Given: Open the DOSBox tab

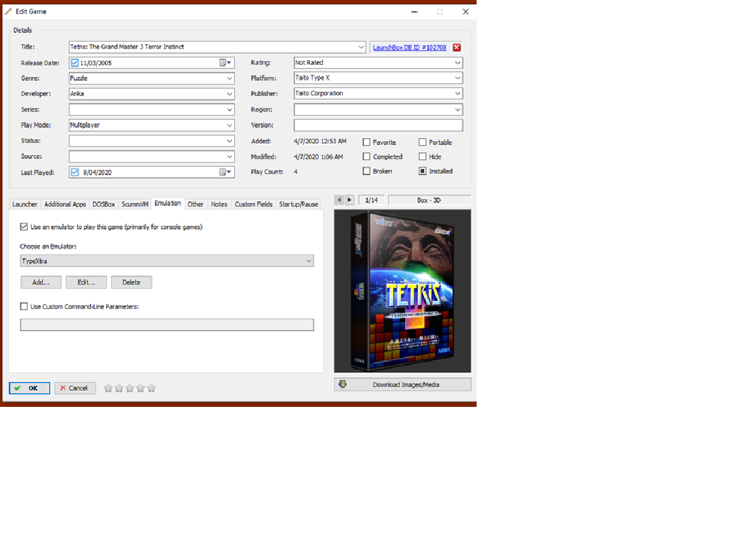Looking at the screenshot, I should click(104, 204).
